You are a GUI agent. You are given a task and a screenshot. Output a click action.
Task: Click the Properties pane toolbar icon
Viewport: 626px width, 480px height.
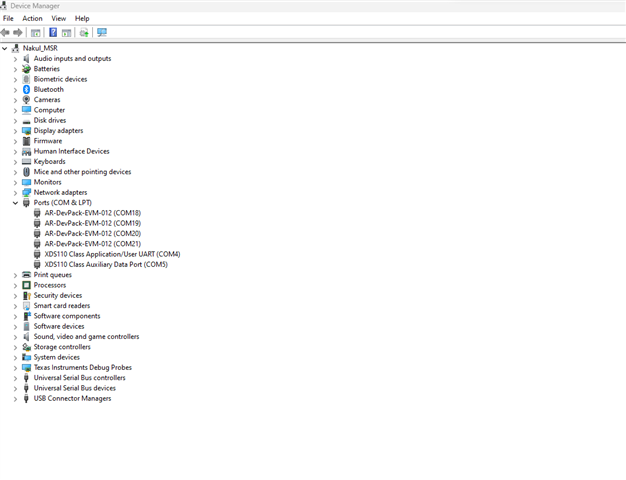click(66, 33)
